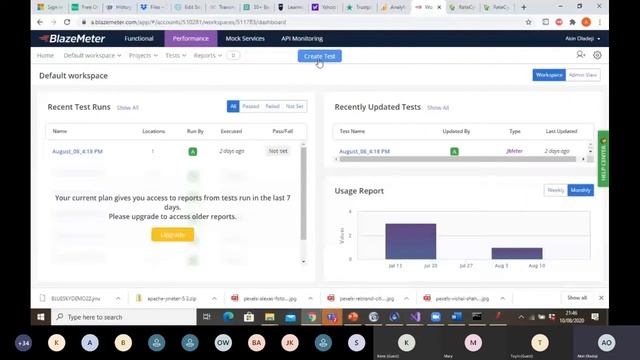This screenshot has height=360, width=640.
Task: Open Task View in the taskbar
Action: (207, 317)
